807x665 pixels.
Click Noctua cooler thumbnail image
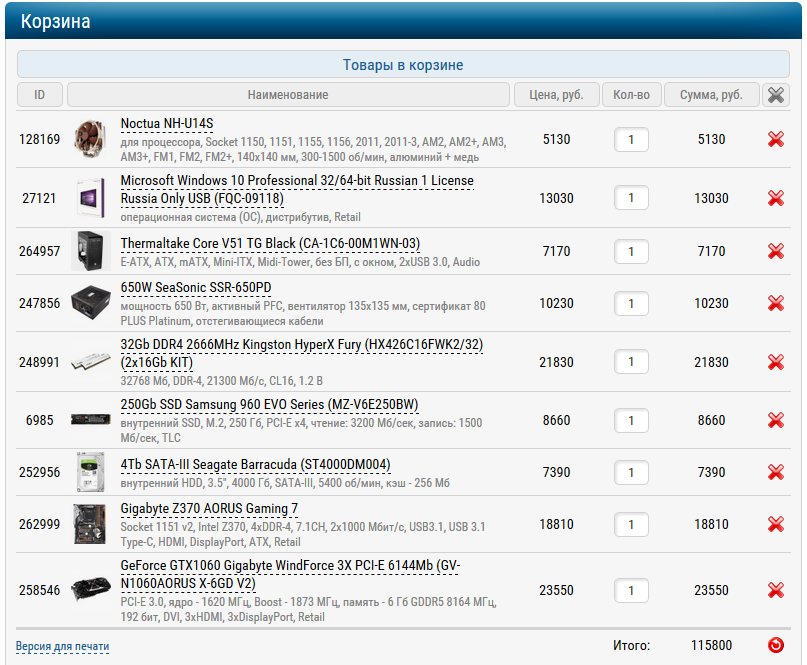91,139
